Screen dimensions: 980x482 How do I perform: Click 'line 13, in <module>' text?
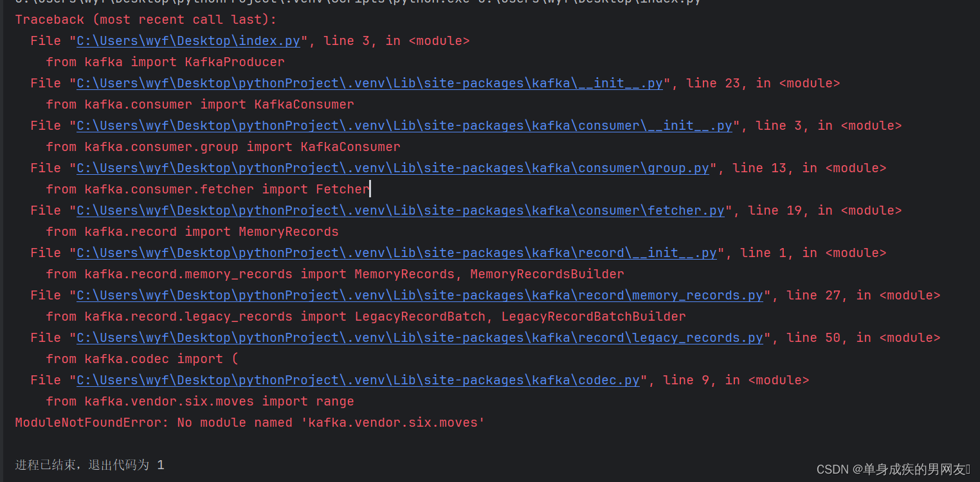click(x=810, y=168)
